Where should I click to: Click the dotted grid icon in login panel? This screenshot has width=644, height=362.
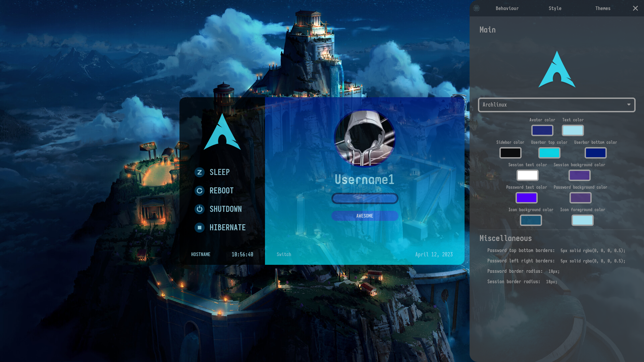click(x=457, y=105)
